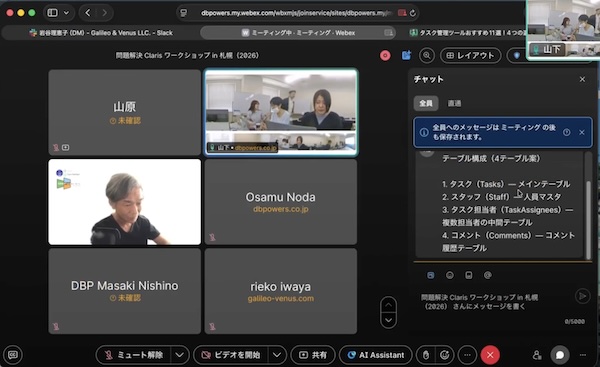Click muted mic icon on Masaki Nishino tile
Viewport: 600px width, 367px height.
coord(56,326)
